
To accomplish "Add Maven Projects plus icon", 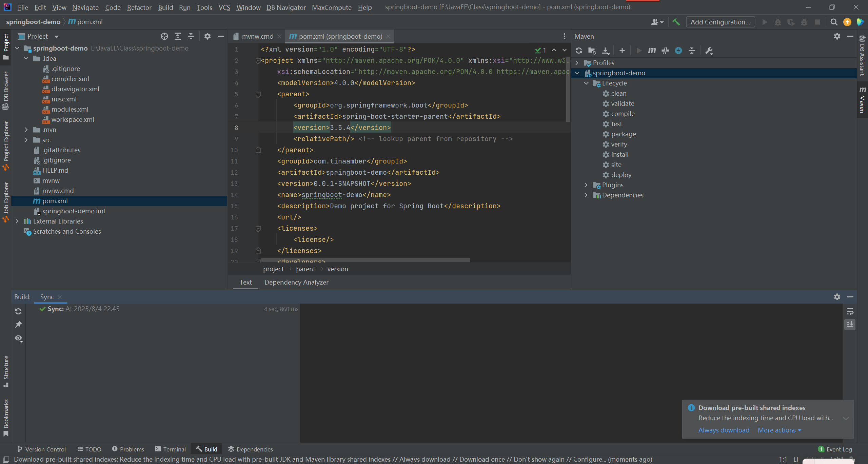I will click(622, 51).
